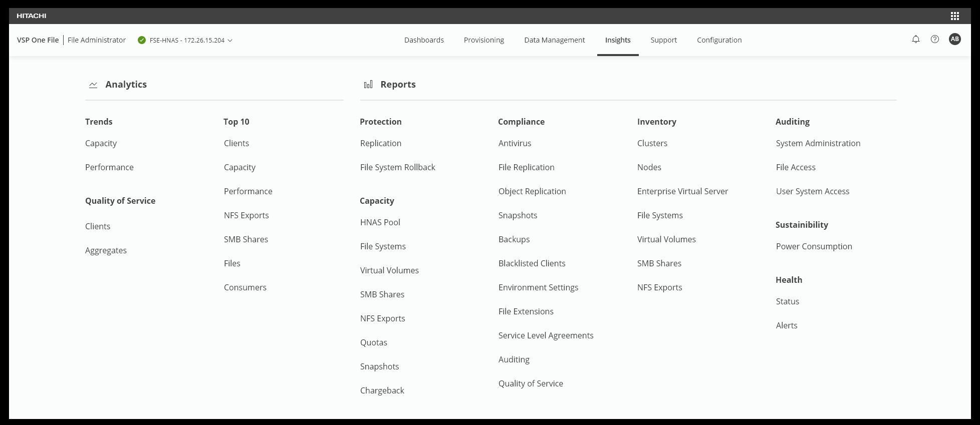Open Consumers under Top 10
Viewport: 980px width, 425px height.
coord(245,287)
